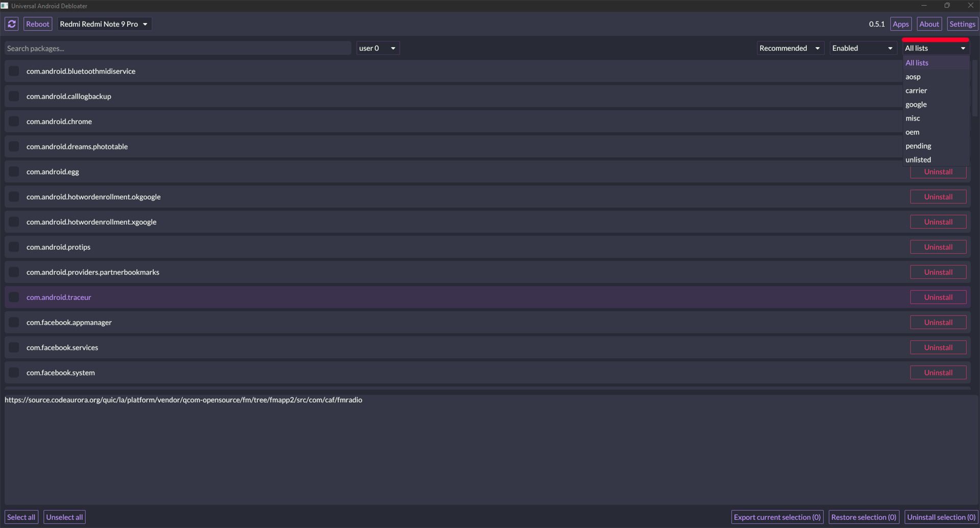Viewport: 980px width, 528px height.
Task: Check the com.facebook.appmanager checkbox
Action: coord(14,322)
